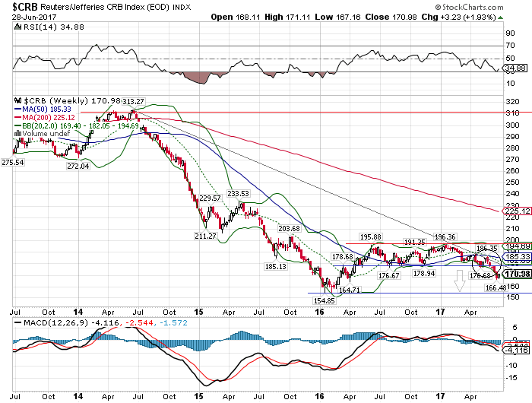The width and height of the screenshot is (532, 403).
Task: Click the RSI(14) 34.88 indicator label
Action: coord(53,27)
